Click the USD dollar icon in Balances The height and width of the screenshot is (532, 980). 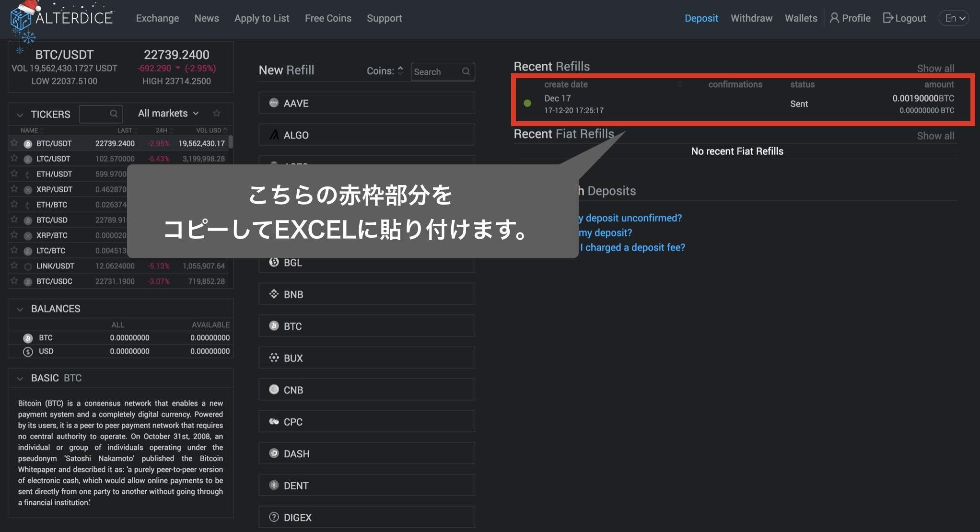pos(28,351)
